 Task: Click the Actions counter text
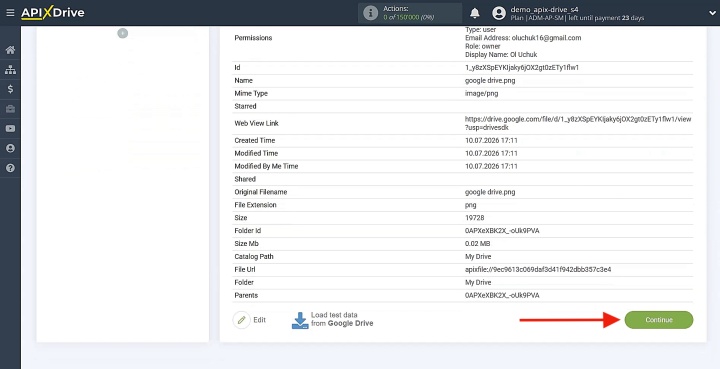[409, 13]
